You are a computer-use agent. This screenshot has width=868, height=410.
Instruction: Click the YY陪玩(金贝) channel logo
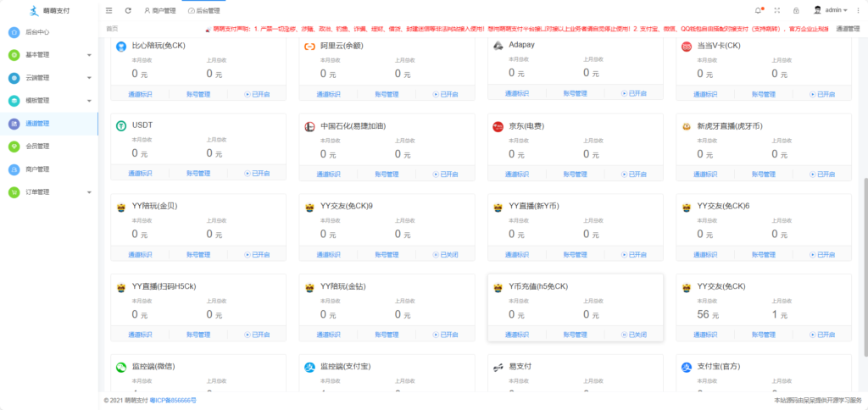coord(121,208)
